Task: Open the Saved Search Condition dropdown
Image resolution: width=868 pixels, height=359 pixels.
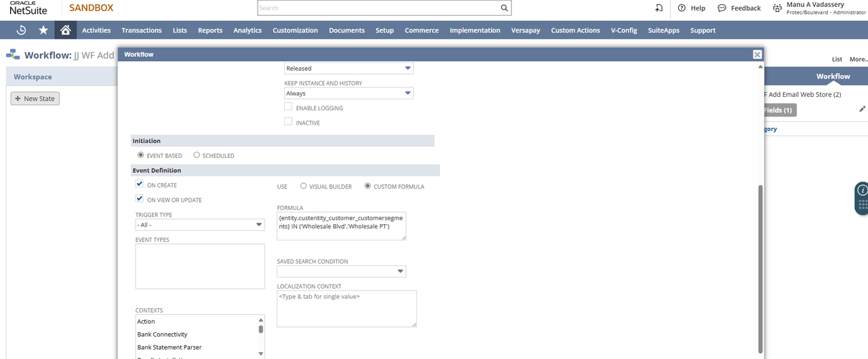Action: point(341,272)
